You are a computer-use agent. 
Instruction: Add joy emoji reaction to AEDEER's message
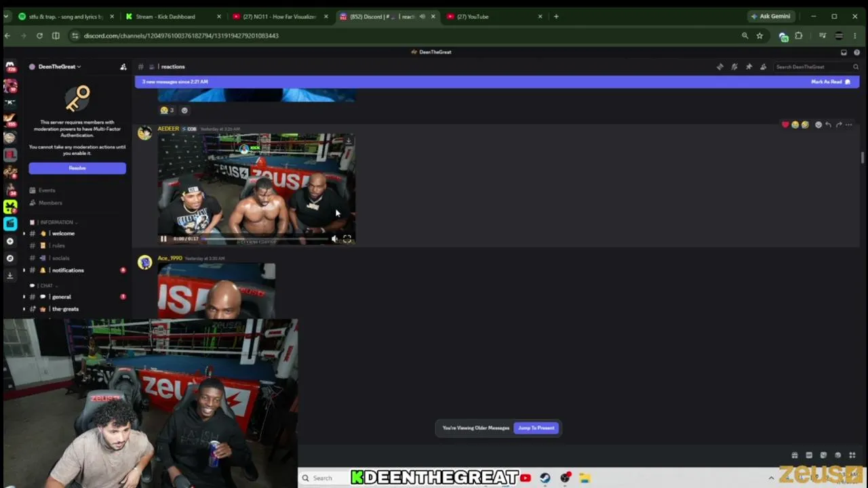click(795, 125)
